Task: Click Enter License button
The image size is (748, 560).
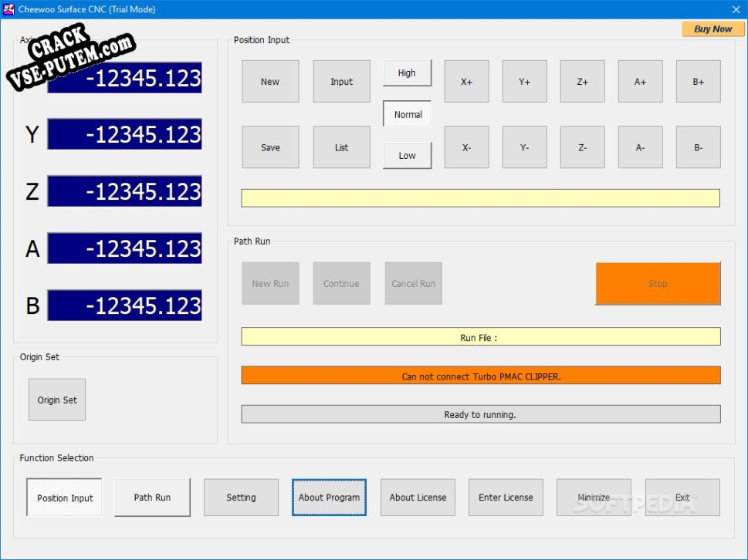Action: point(506,498)
